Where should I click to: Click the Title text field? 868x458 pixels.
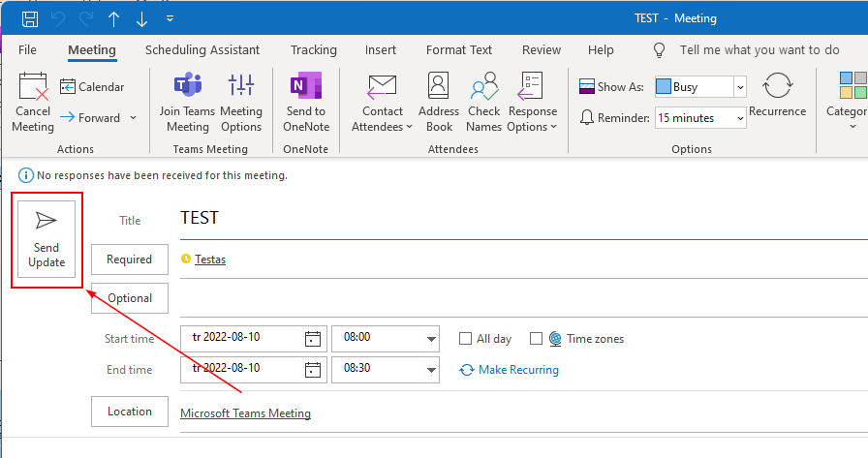pyautogui.click(x=523, y=219)
